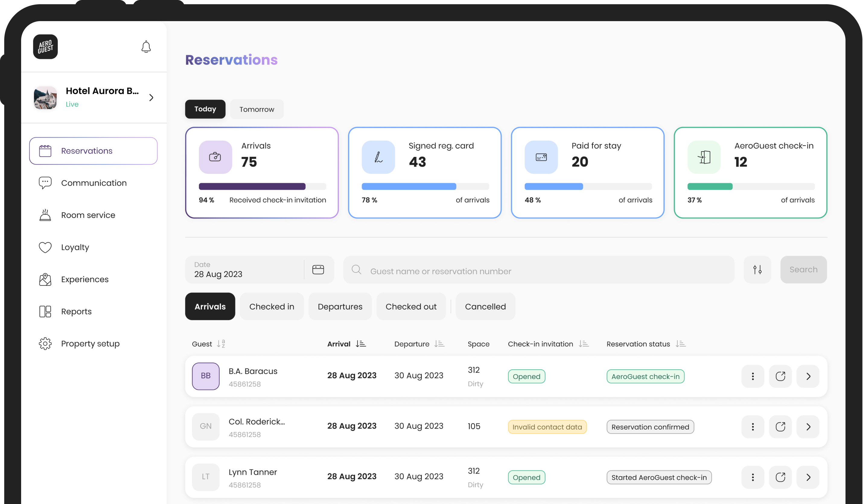The image size is (863, 504).
Task: Click the AeroGuest logo
Action: coord(45,46)
